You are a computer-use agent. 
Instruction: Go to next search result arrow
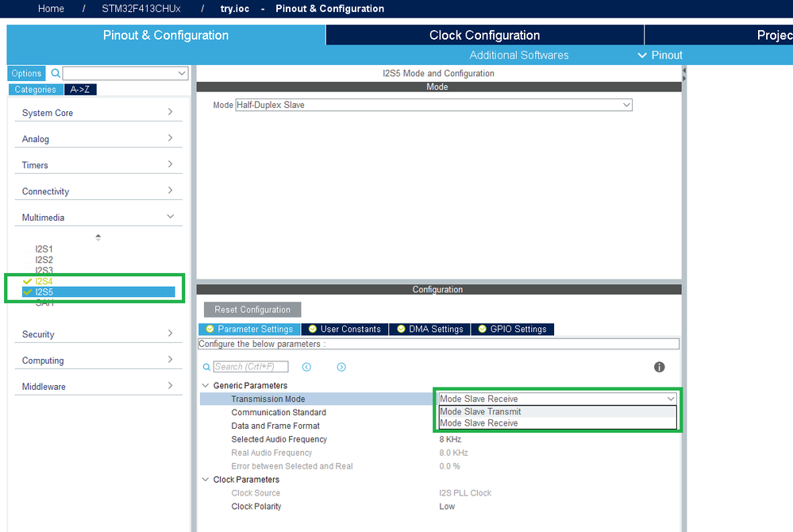[x=341, y=367]
